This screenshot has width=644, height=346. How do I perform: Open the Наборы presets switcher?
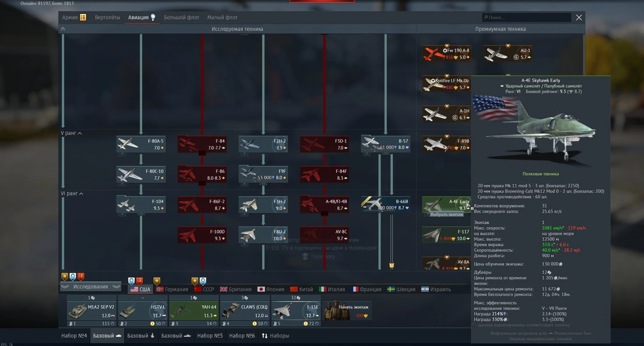(x=275, y=336)
